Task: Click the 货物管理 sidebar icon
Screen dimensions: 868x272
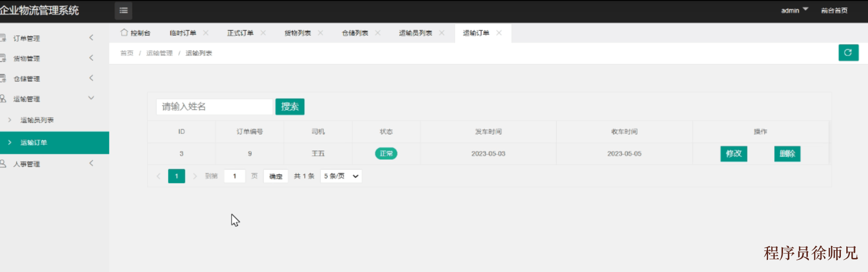Action: [x=3, y=58]
